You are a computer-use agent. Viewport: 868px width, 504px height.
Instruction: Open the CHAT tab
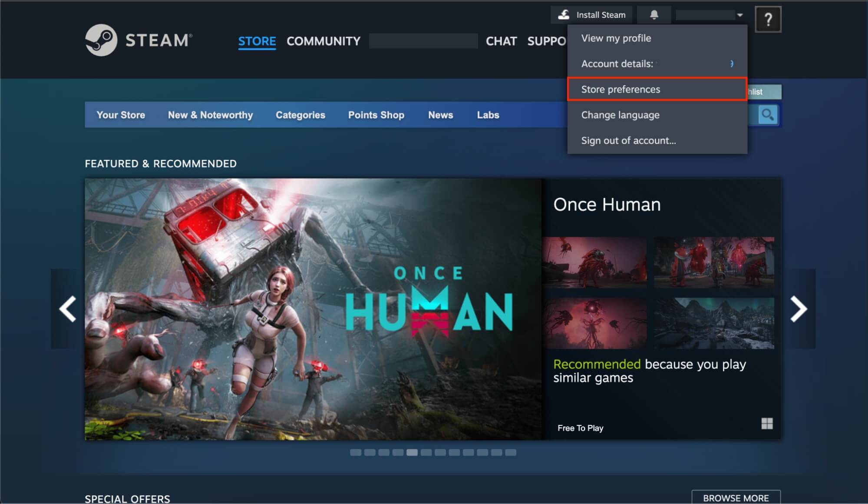click(x=502, y=41)
